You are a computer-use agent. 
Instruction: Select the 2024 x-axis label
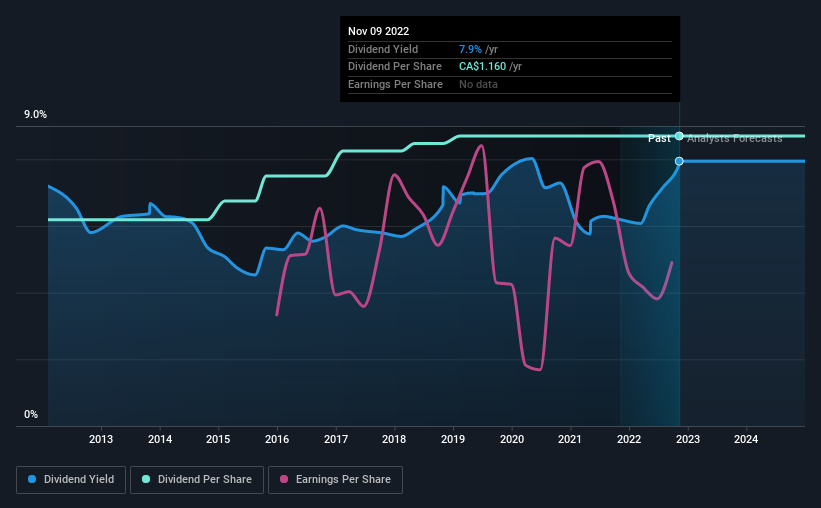click(746, 439)
